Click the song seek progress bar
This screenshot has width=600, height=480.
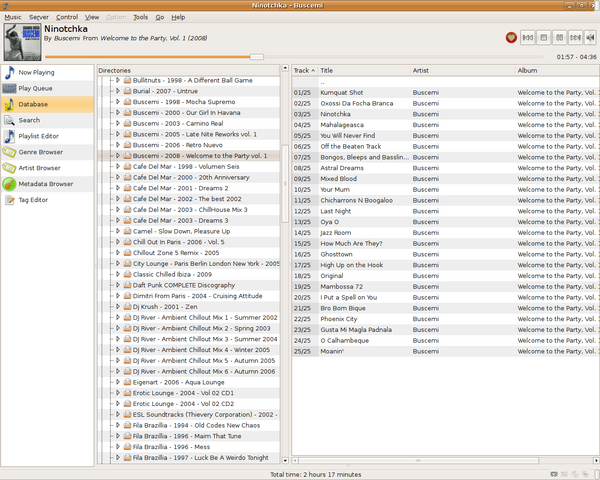(293, 57)
